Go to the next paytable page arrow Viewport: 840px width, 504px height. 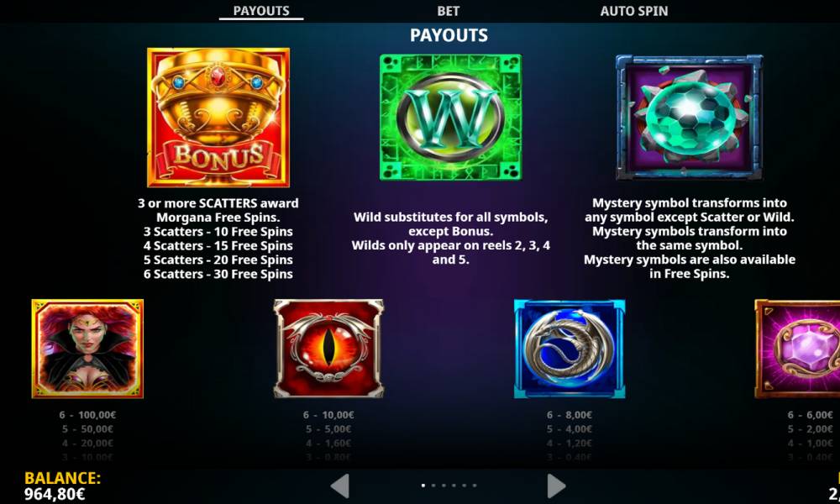point(556,486)
